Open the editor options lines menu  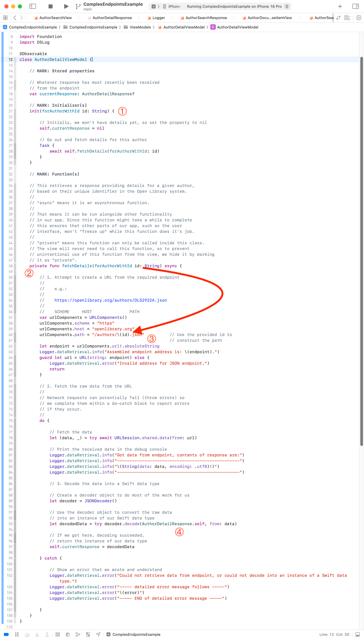pos(347,18)
